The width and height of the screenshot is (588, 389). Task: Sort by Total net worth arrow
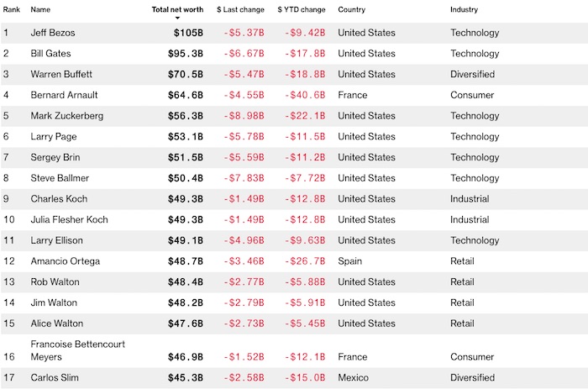pos(177,18)
